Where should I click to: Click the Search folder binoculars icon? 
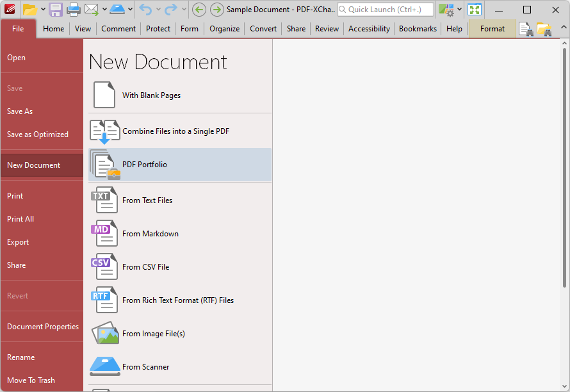[x=544, y=29]
